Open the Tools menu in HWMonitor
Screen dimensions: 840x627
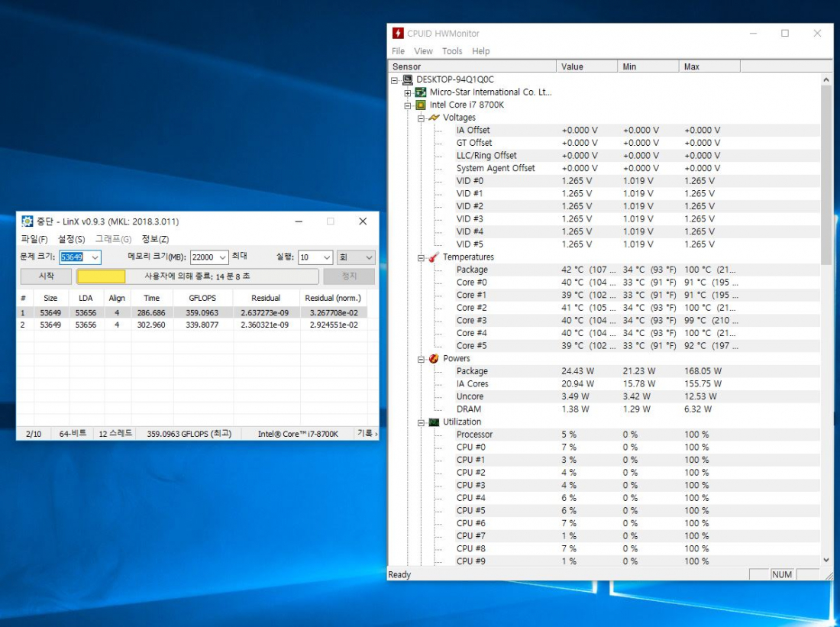coord(452,51)
